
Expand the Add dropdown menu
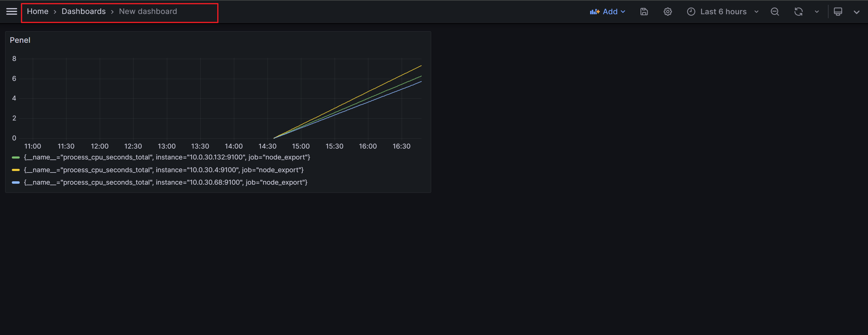(623, 12)
